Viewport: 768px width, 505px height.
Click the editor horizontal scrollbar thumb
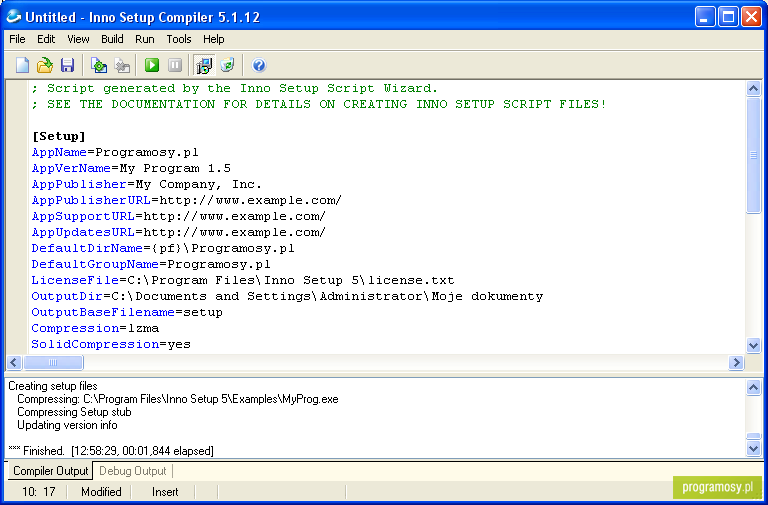(53, 362)
